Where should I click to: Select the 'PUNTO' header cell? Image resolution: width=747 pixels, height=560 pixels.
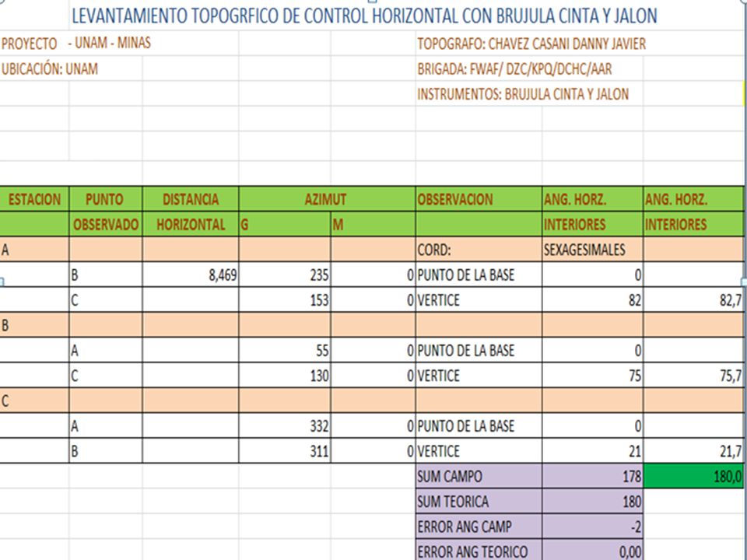105,199
